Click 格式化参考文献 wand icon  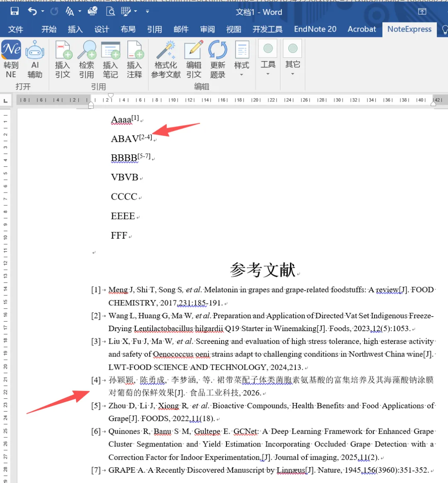(x=166, y=59)
